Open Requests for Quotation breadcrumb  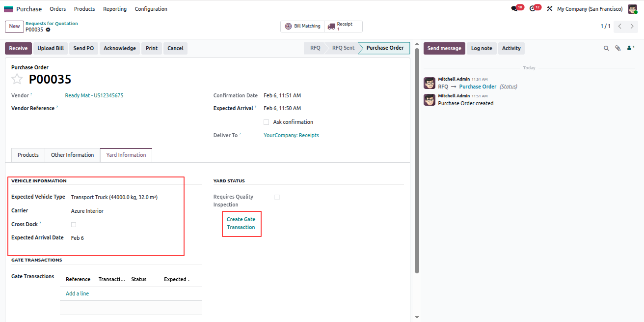tap(52, 24)
